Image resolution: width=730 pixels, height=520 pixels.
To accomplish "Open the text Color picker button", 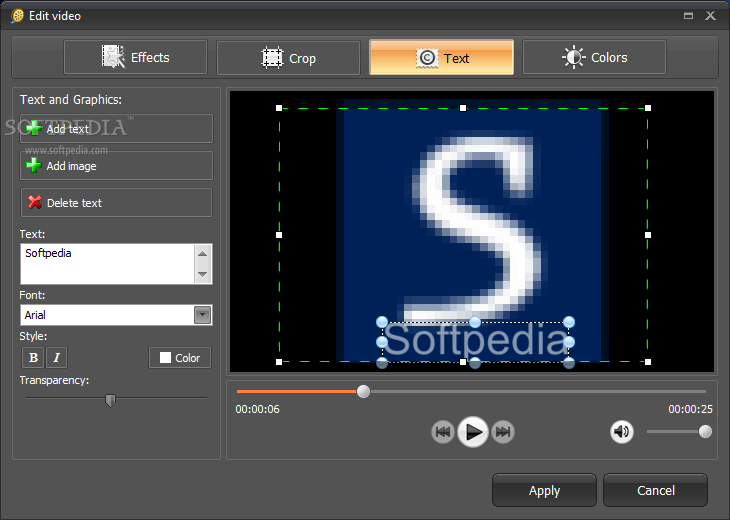I will 180,358.
